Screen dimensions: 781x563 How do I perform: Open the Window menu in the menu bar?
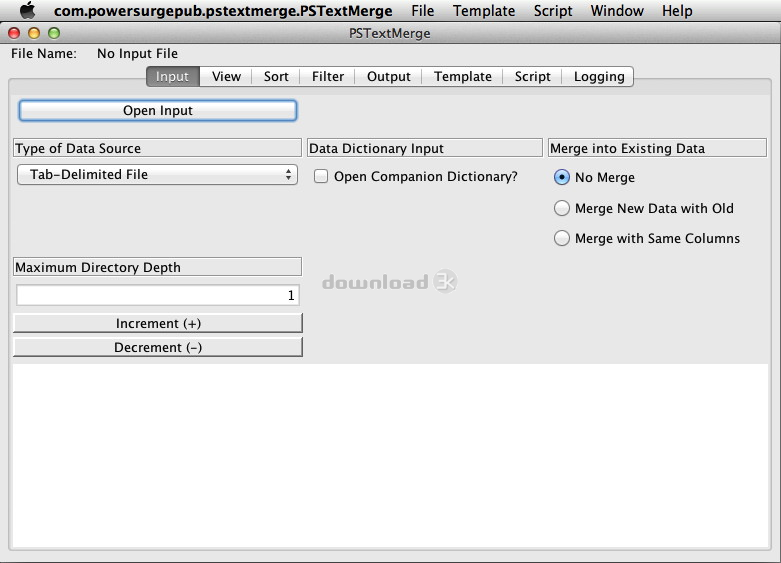[617, 11]
